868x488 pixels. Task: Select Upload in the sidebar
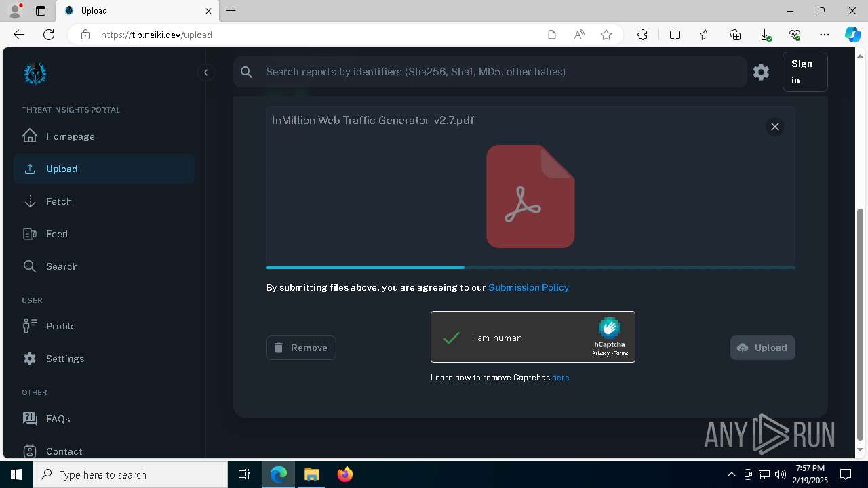104,169
